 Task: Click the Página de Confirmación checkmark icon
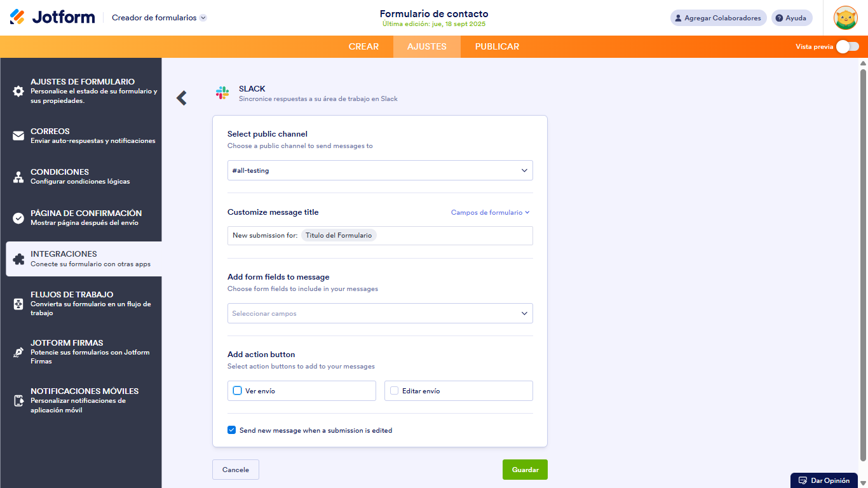18,218
